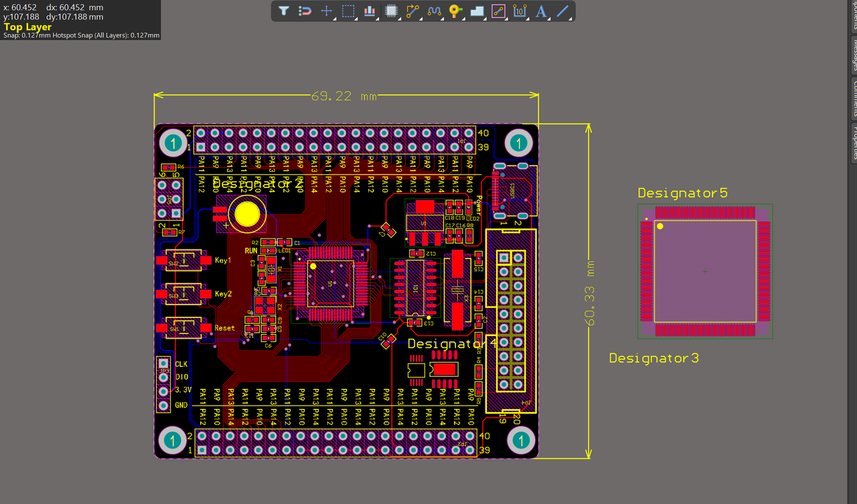Toggle the pink-highlighted place track tool

pyautogui.click(x=498, y=11)
